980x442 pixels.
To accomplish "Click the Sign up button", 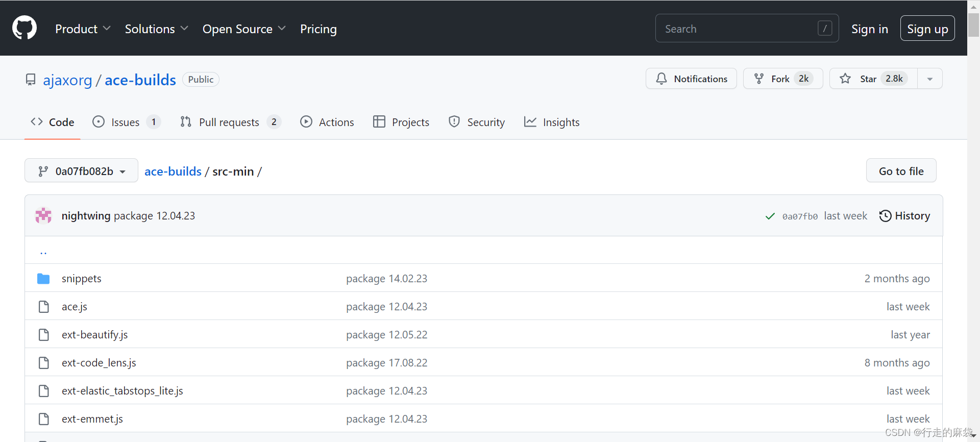I will pyautogui.click(x=927, y=29).
